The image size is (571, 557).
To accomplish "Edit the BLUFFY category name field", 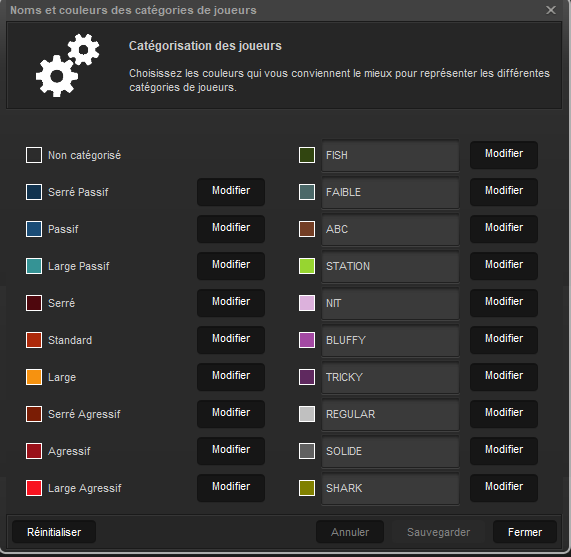I will click(390, 340).
